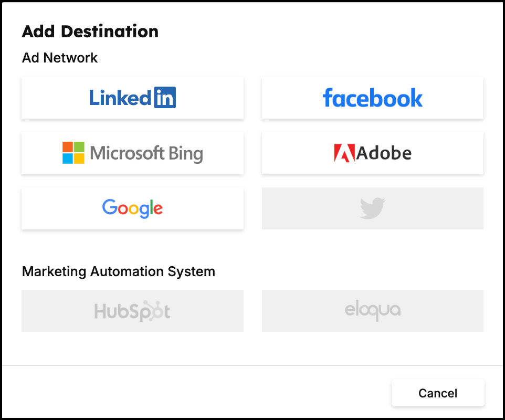Click the "Ad Network" section label
This screenshot has height=420, width=505.
point(60,58)
